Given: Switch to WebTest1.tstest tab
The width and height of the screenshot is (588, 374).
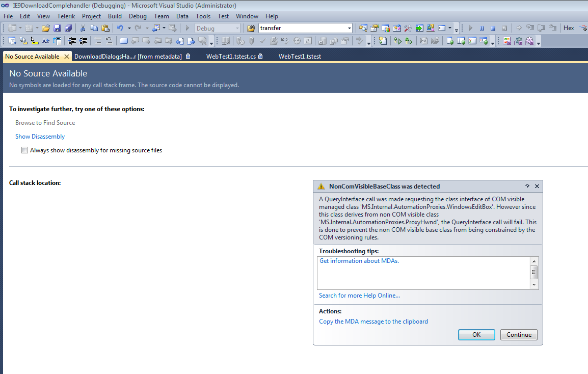Looking at the screenshot, I should [300, 56].
